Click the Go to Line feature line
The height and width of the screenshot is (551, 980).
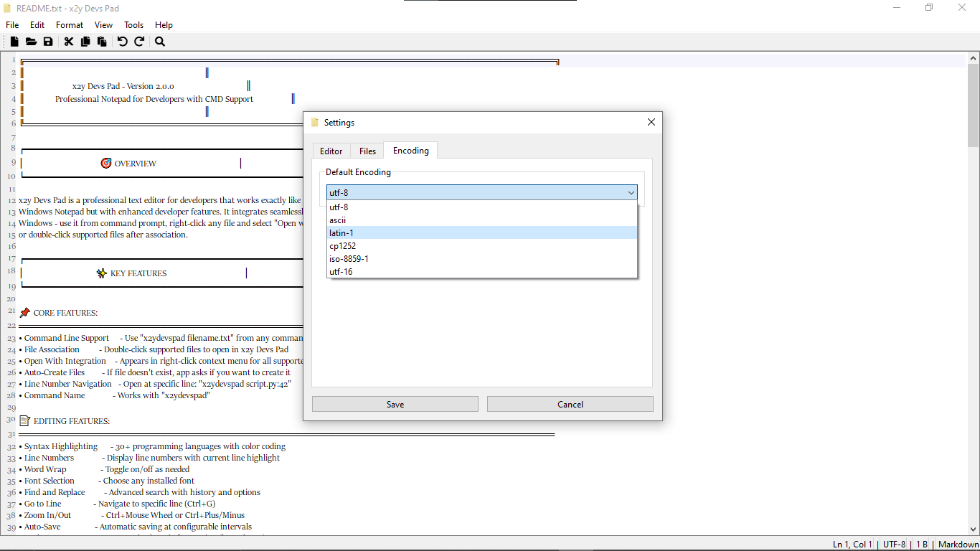pos(117,504)
